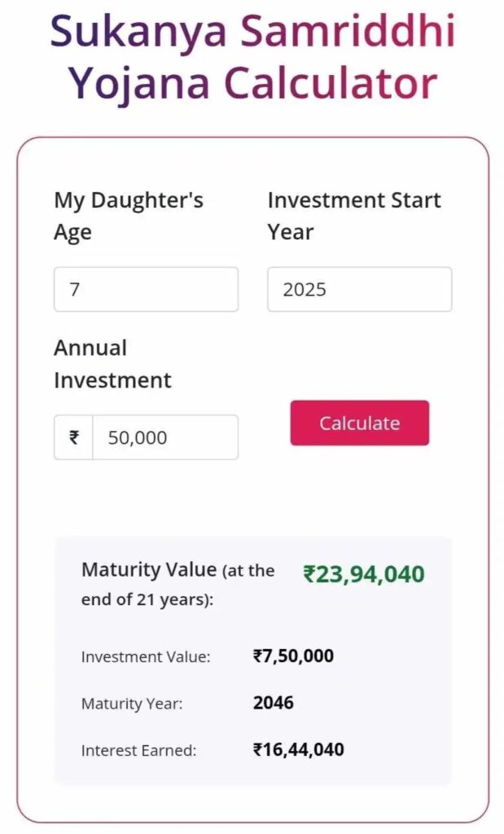
Task: Click the Investment Value label
Action: click(x=146, y=657)
